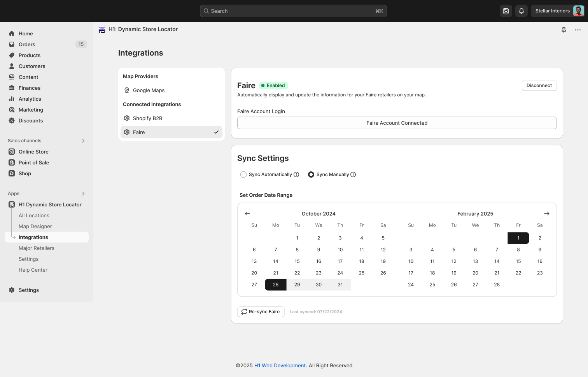The width and height of the screenshot is (588, 377).
Task: Click the checkmark on the Faire row
Action: pyautogui.click(x=216, y=132)
